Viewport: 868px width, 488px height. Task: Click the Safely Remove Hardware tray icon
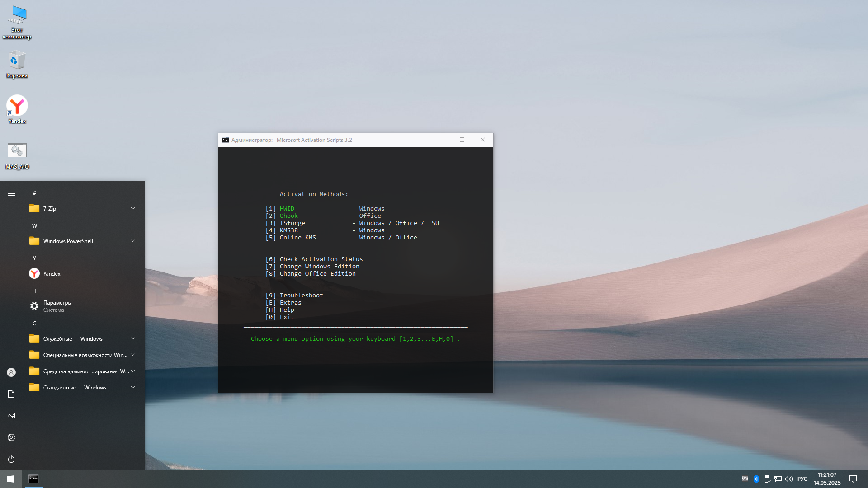click(767, 479)
